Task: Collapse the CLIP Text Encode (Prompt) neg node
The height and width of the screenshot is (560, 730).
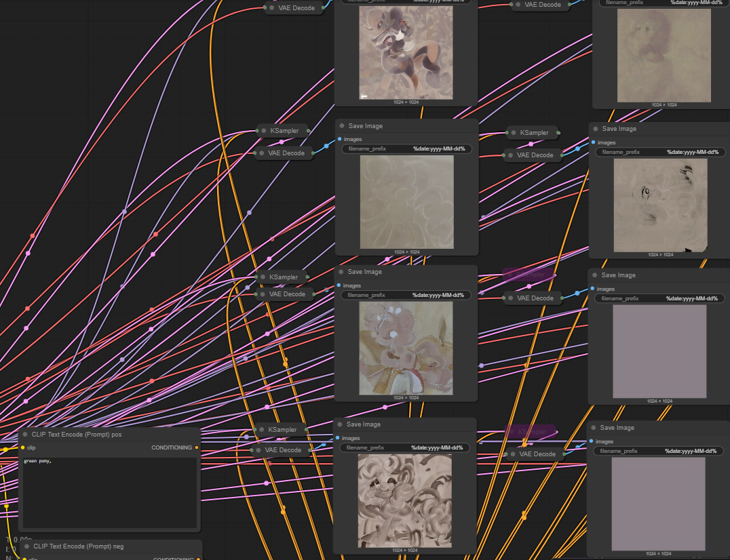Action: [x=26, y=546]
